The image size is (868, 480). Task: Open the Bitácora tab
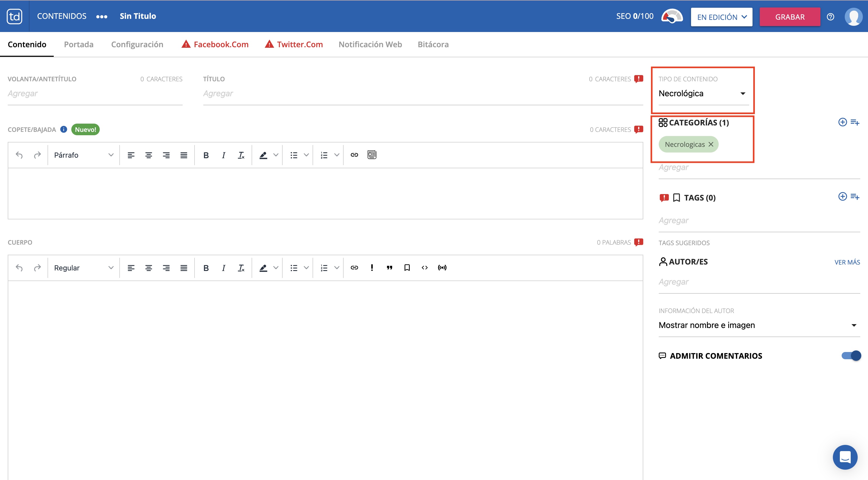tap(433, 44)
